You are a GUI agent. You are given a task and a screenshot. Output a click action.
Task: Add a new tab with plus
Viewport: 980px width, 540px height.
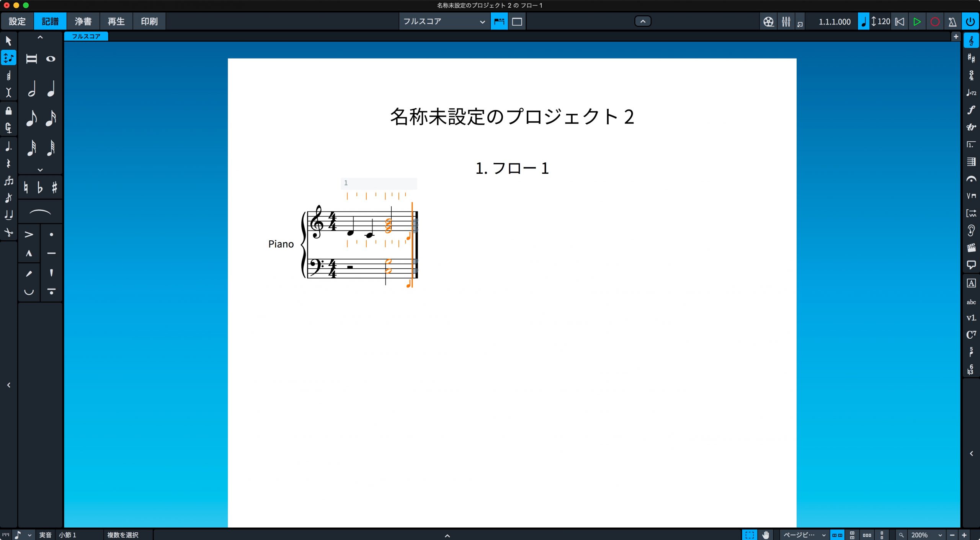pos(956,37)
